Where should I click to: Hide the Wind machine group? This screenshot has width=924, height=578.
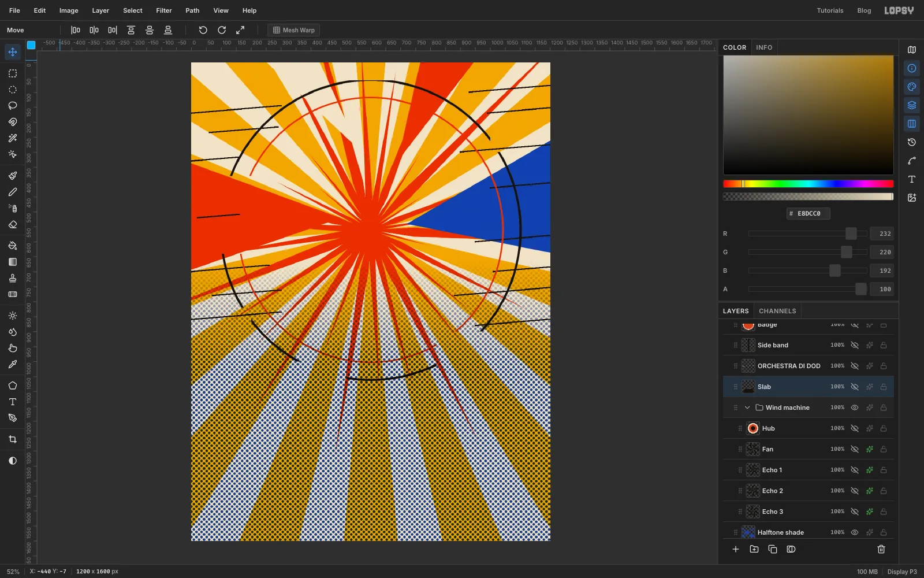pos(855,407)
